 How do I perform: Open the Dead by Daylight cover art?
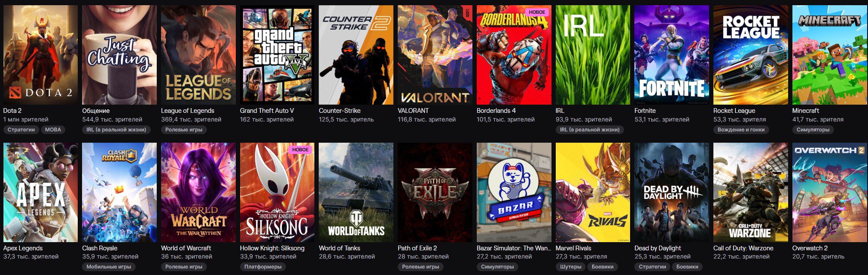click(672, 192)
